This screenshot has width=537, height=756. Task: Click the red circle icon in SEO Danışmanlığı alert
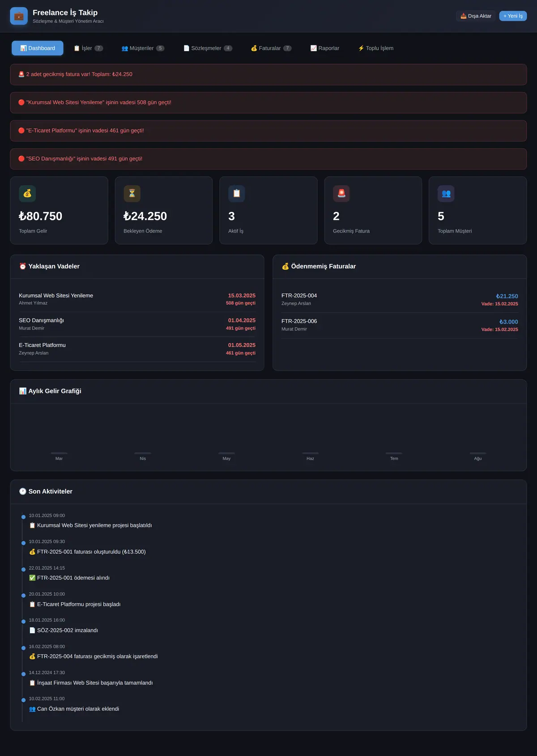[21, 159]
